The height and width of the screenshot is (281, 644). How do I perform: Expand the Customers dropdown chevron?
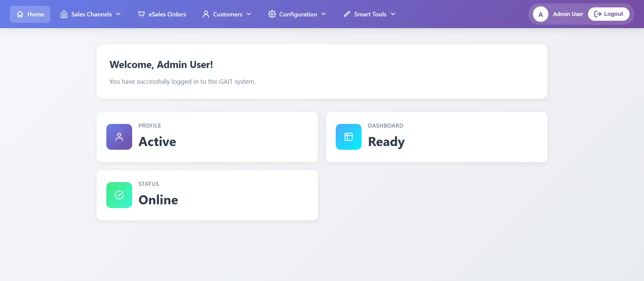tap(249, 14)
